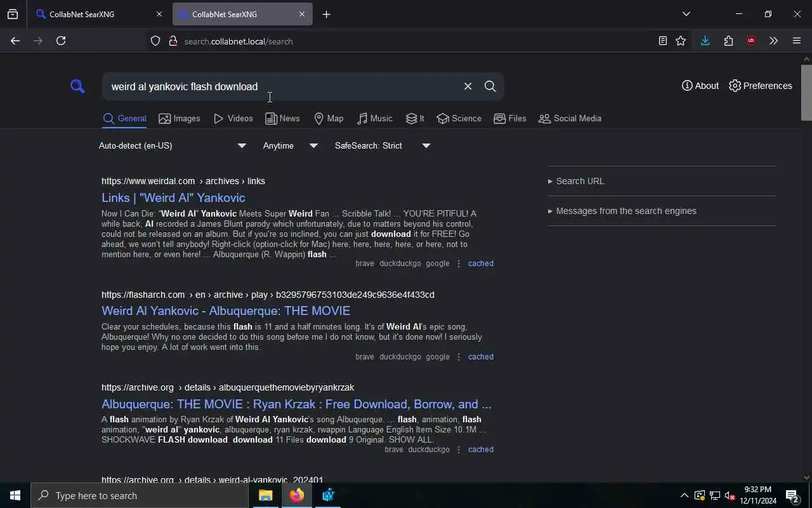The image size is (812, 508).
Task: Open Firefox from the taskbar
Action: coord(296,495)
